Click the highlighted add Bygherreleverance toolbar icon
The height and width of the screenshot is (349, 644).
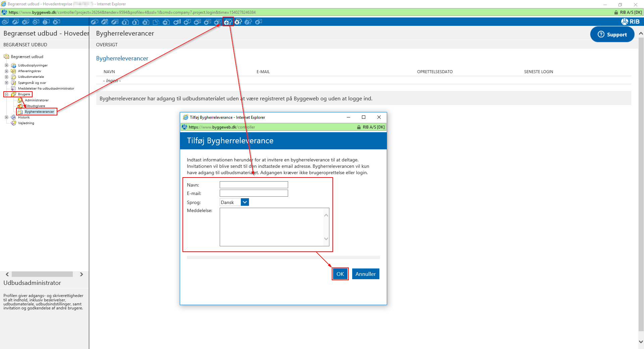[x=228, y=22]
